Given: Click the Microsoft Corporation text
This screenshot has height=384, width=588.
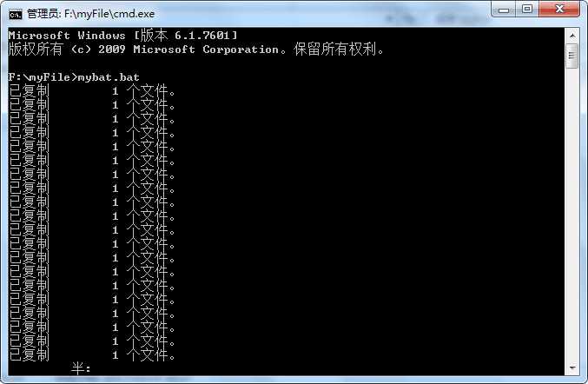Looking at the screenshot, I should (x=206, y=50).
